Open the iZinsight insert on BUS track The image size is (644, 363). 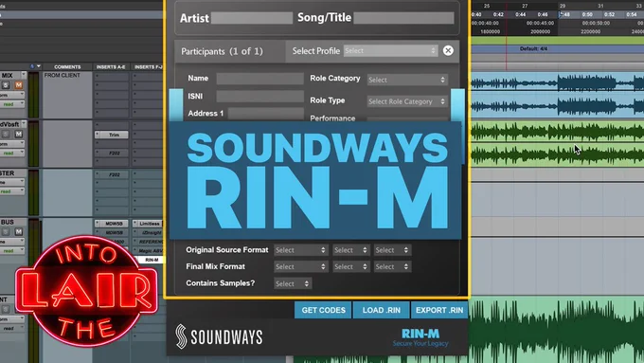148,233
